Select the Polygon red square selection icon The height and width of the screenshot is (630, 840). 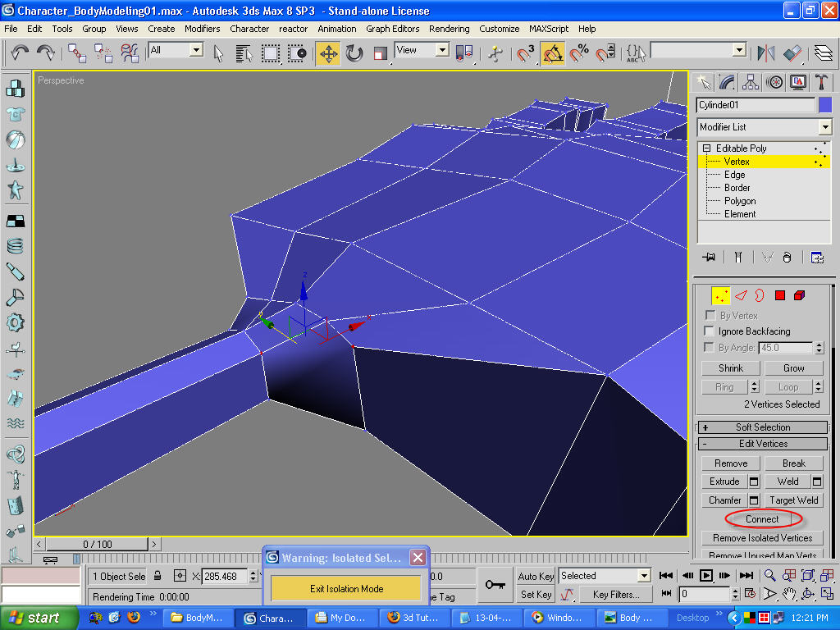coord(780,295)
